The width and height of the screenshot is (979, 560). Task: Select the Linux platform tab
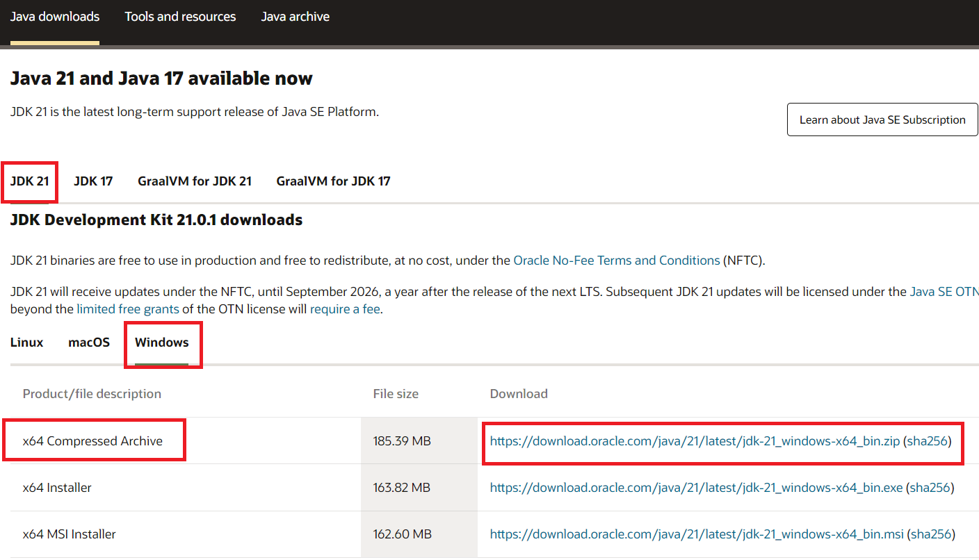click(27, 343)
